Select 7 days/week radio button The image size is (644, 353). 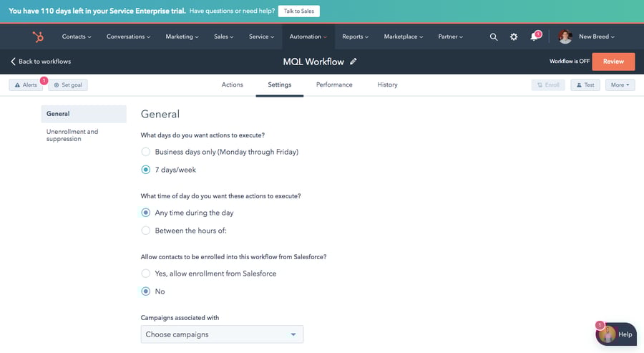[x=145, y=170]
